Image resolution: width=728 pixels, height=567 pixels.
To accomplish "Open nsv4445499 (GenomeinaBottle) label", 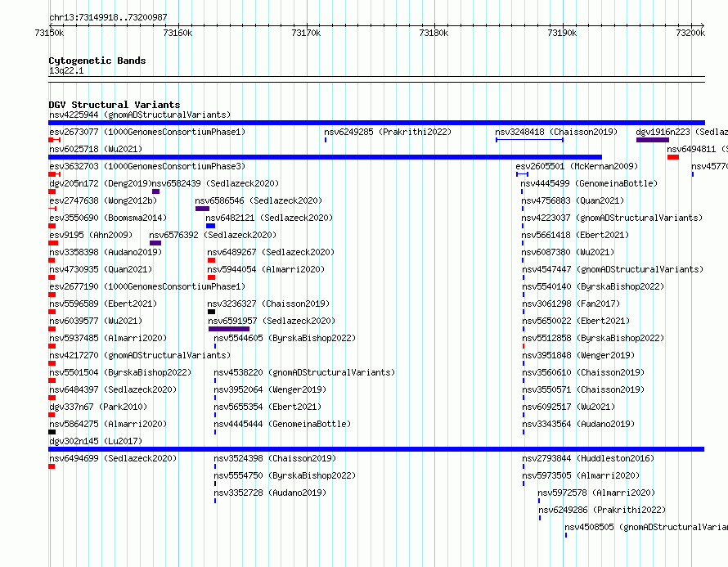I will click(589, 183).
